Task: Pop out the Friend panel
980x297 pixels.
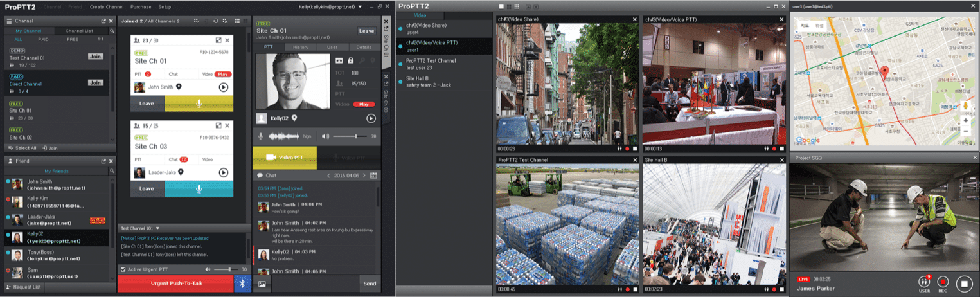Action: tap(103, 161)
